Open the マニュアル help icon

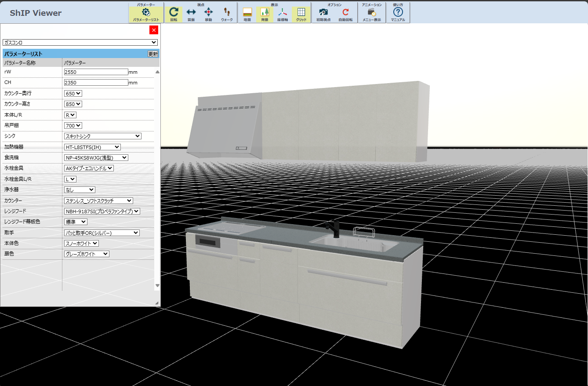click(x=398, y=12)
